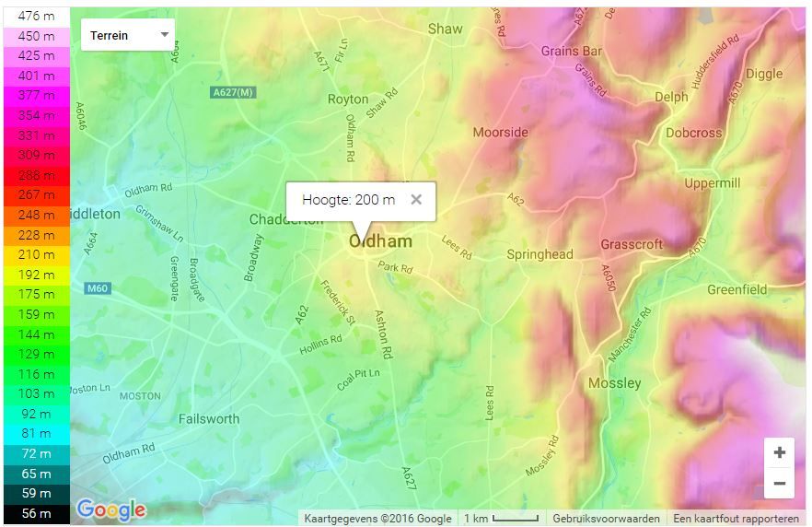The image size is (812, 527).
Task: Click the dropdown arrow beside Terrein
Action: pyautogui.click(x=165, y=35)
